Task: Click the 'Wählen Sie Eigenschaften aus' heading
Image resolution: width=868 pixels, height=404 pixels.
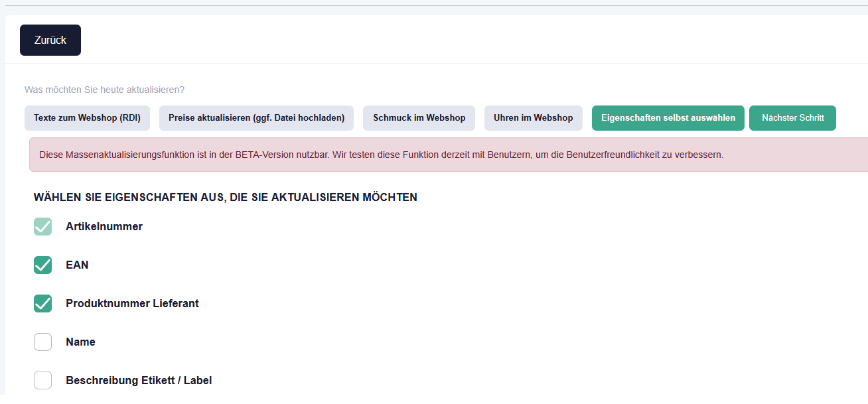Action: (225, 198)
